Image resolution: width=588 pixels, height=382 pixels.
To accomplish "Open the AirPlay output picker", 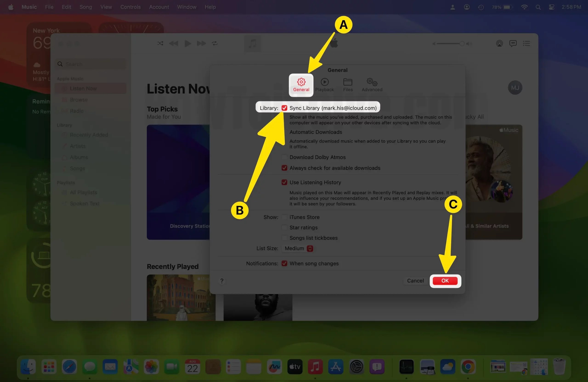I will (x=499, y=43).
